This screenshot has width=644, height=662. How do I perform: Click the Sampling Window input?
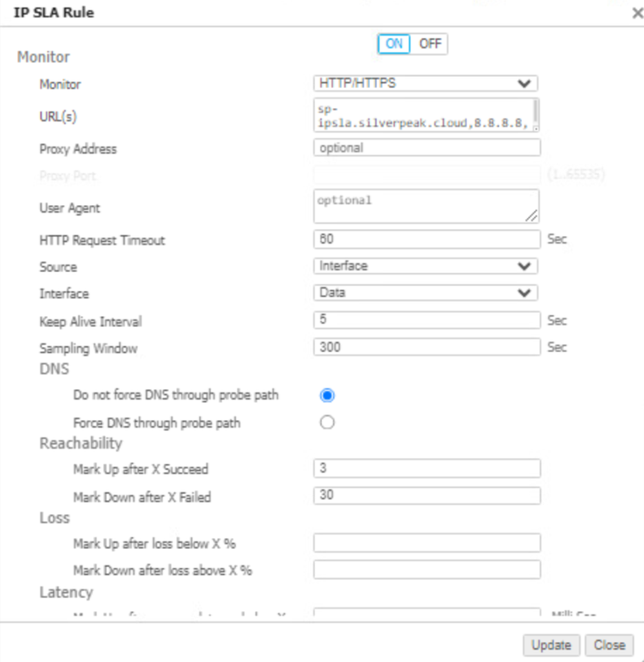click(426, 347)
